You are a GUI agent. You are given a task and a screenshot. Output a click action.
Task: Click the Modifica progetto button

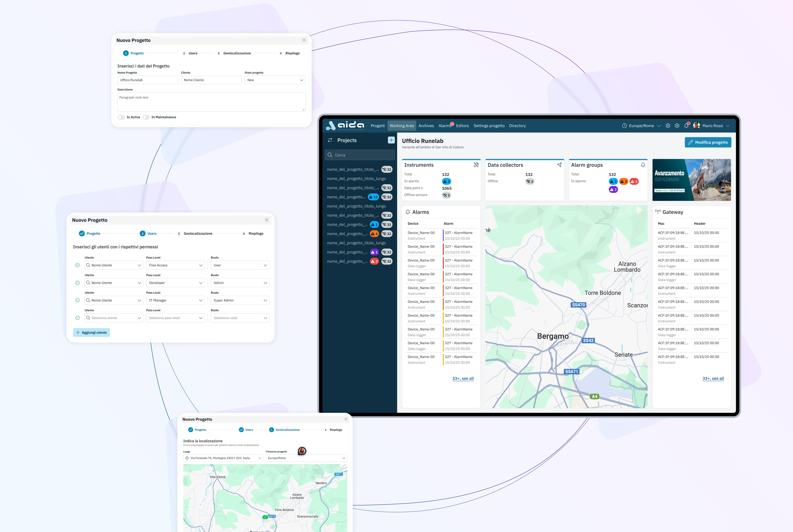708,142
